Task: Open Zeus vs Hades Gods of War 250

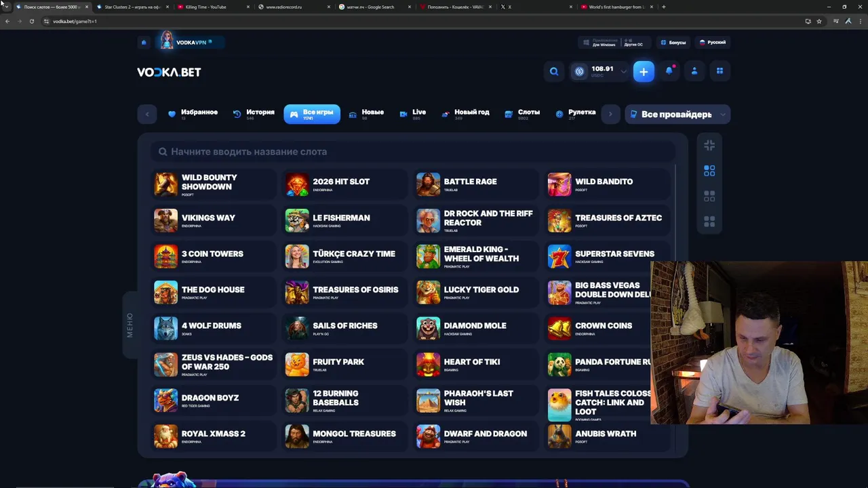Action: coord(212,365)
